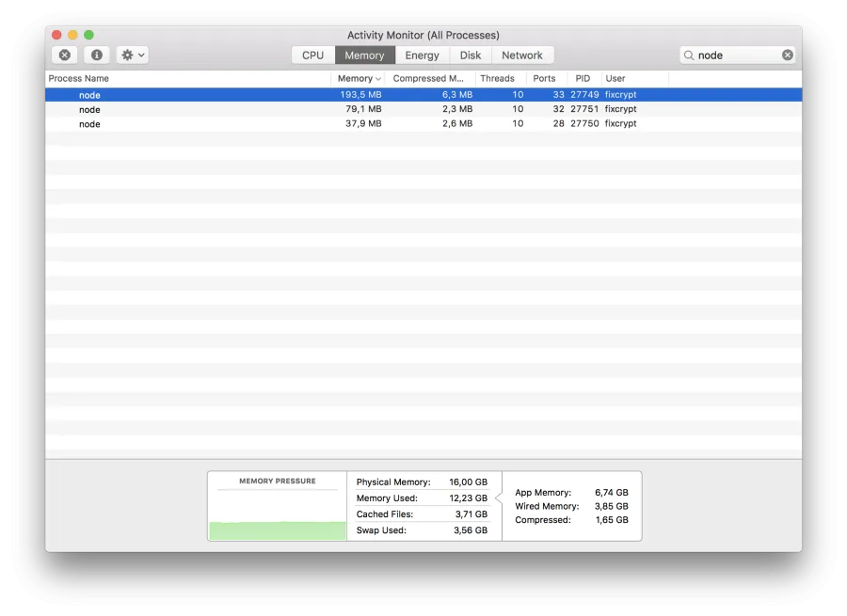Screen dimensions: 847x616
Task: Click the Quit Process stop icon
Action: 64,55
